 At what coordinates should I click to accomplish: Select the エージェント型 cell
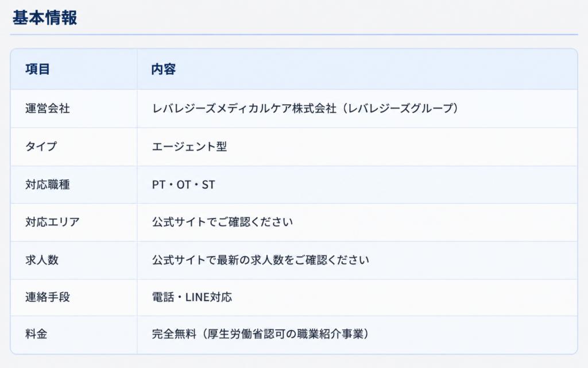coord(189,147)
